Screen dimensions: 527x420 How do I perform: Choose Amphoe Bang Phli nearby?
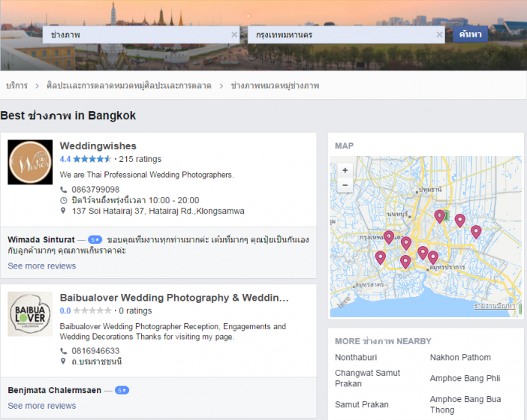(x=465, y=378)
